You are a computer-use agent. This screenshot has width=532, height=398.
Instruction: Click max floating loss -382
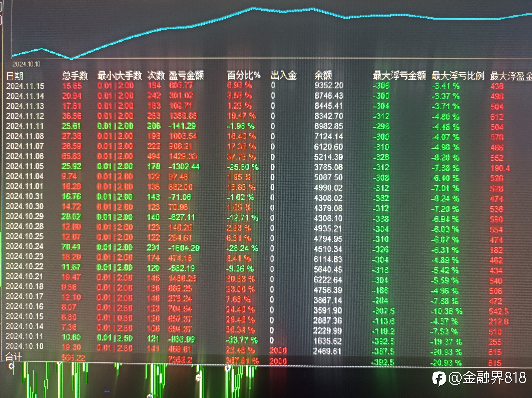(x=381, y=198)
